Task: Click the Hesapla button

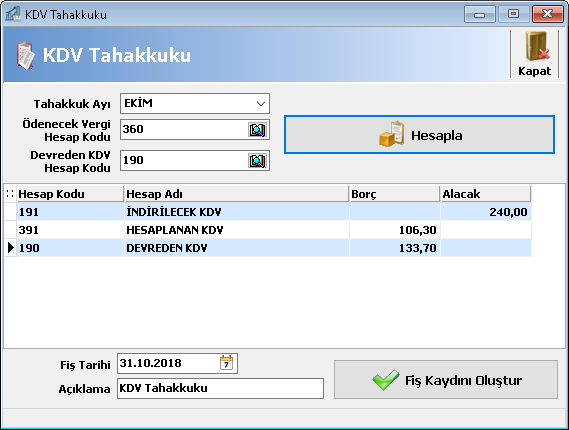Action: pyautogui.click(x=419, y=135)
